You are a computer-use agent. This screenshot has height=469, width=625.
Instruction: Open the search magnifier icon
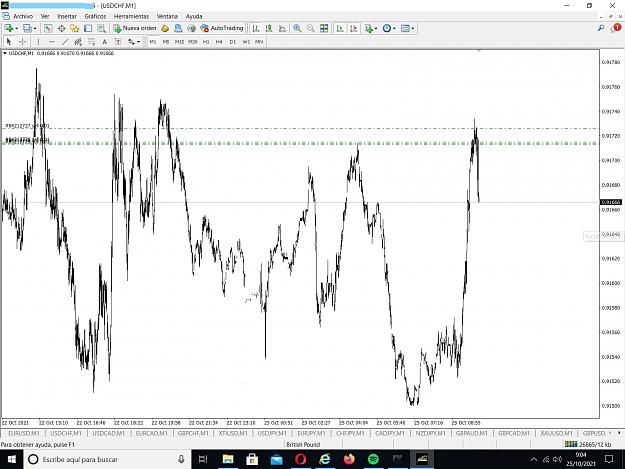pyautogui.click(x=601, y=28)
